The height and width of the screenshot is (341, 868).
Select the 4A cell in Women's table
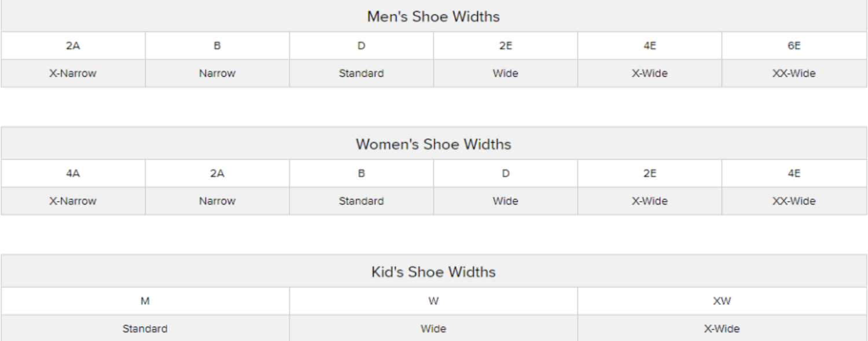(x=73, y=173)
